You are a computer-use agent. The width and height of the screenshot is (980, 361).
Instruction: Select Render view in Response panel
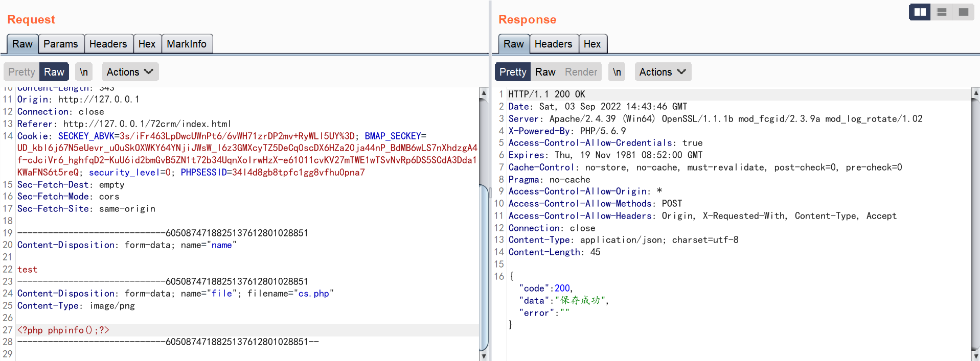coord(581,72)
